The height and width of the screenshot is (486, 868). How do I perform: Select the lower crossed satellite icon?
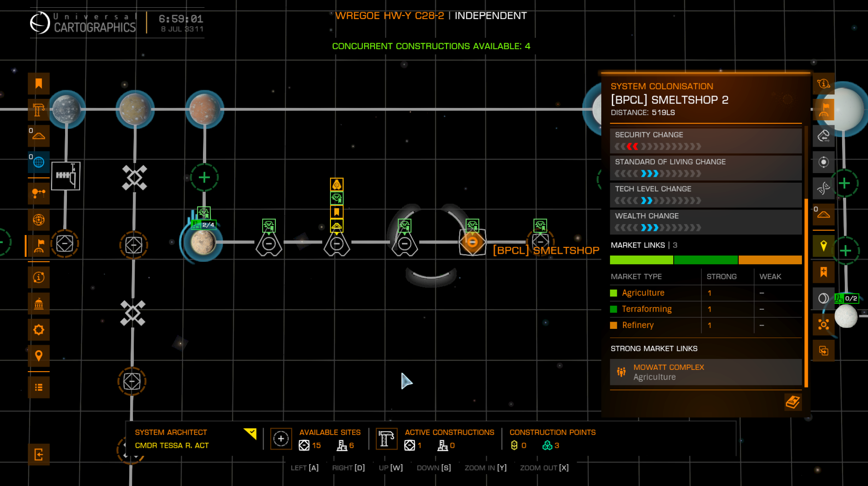point(133,313)
